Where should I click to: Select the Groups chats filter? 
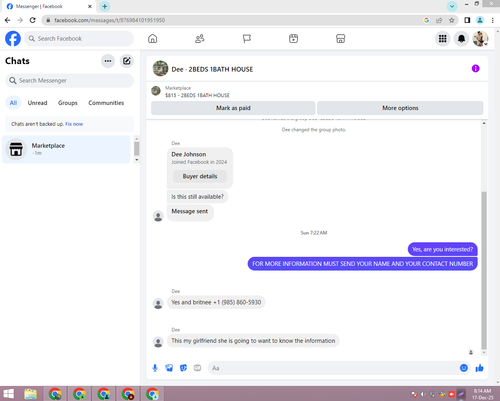[68, 103]
